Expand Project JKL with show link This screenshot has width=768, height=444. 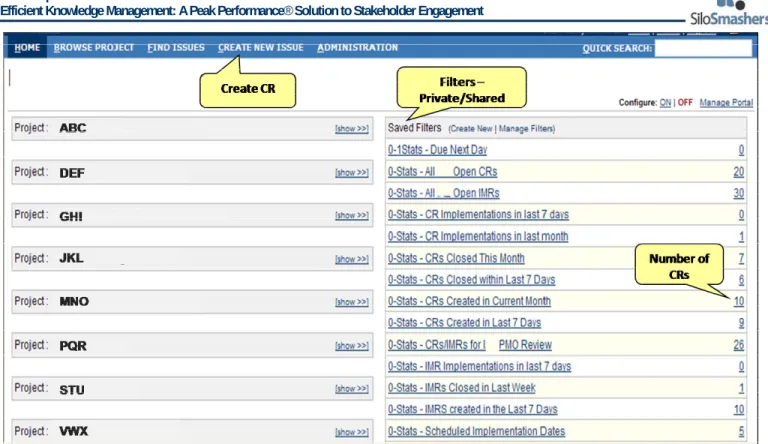tap(352, 259)
